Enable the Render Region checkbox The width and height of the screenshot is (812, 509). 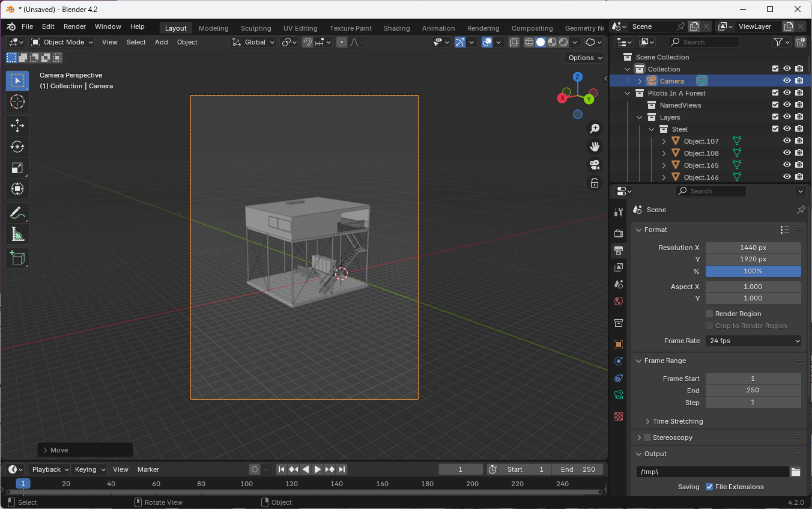(709, 314)
